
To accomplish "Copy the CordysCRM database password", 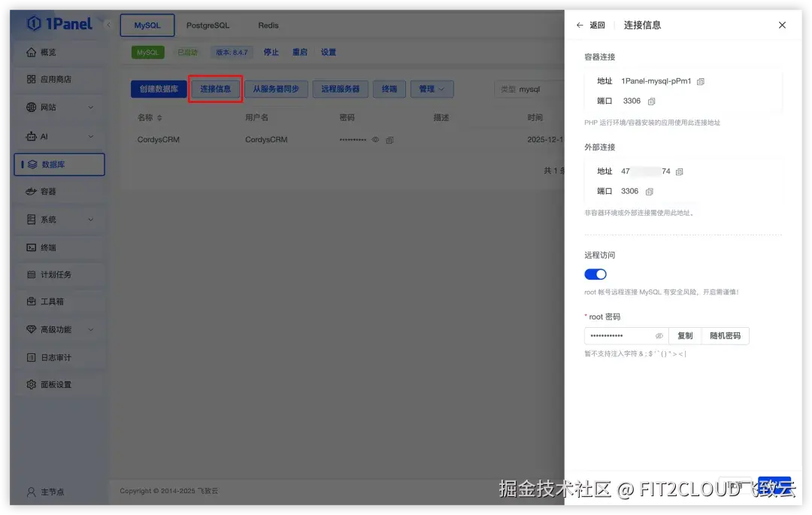I will (389, 140).
